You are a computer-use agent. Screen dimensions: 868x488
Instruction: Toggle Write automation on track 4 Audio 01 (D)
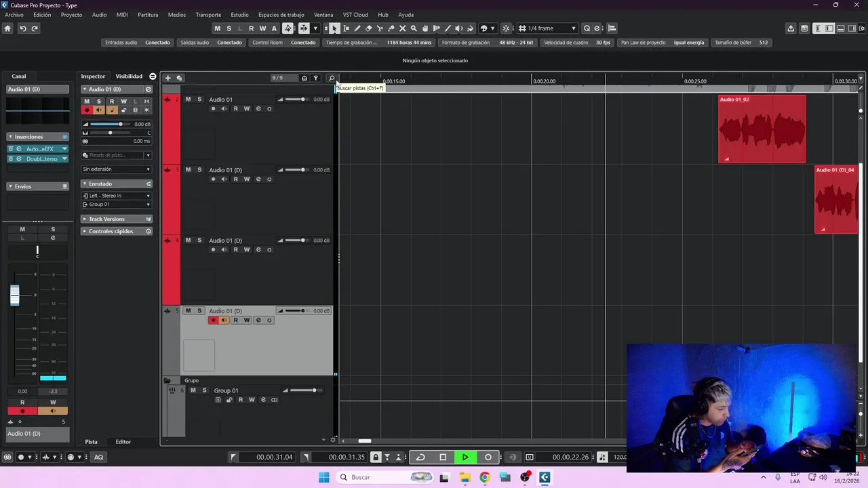point(246,249)
